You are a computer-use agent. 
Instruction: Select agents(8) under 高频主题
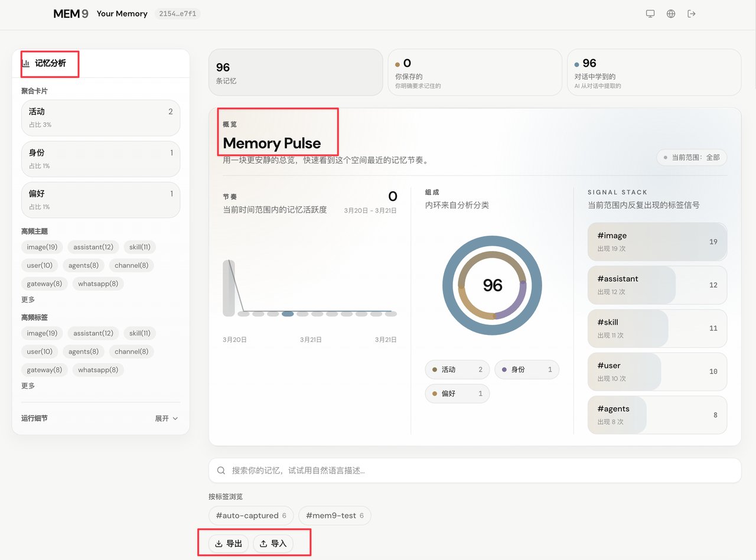[x=83, y=265]
